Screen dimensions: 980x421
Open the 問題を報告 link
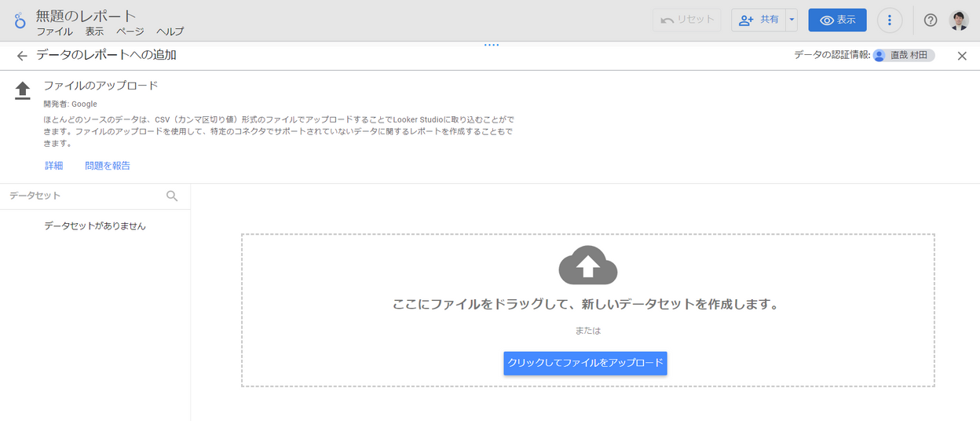[108, 166]
